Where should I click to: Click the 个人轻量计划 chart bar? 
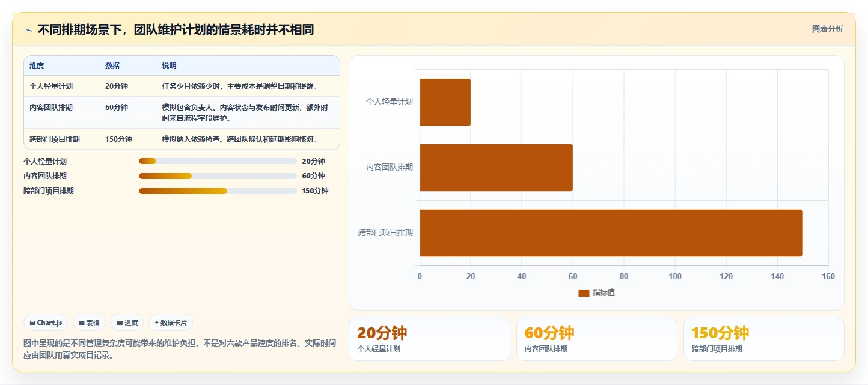click(x=445, y=102)
